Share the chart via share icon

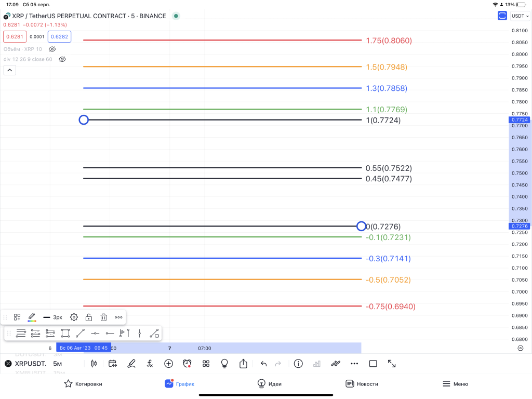[x=243, y=364]
